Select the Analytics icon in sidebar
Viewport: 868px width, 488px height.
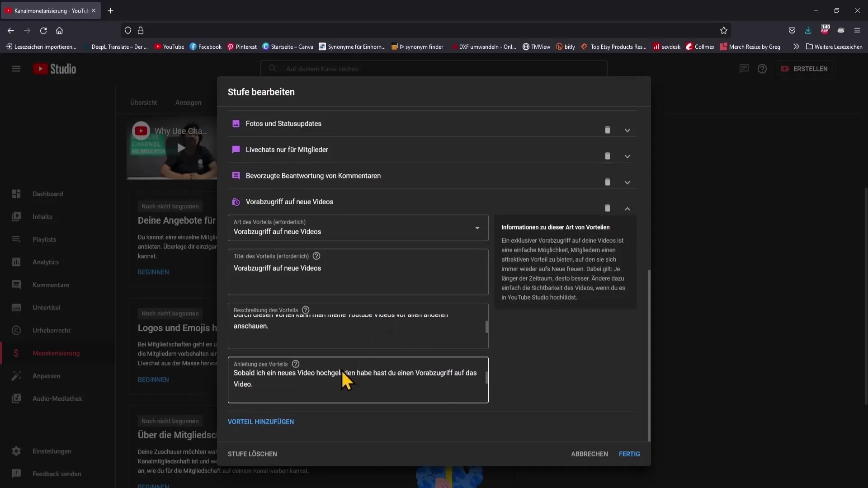(x=17, y=262)
